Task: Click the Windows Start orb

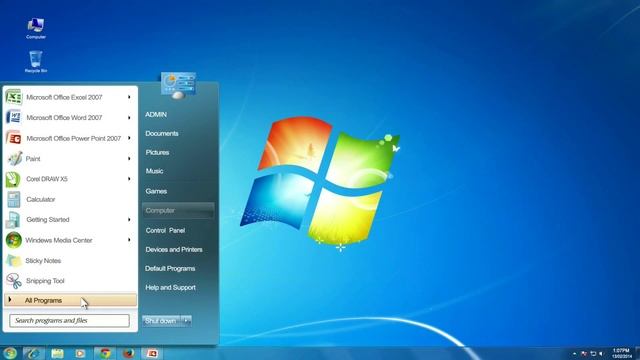Action: click(x=10, y=353)
